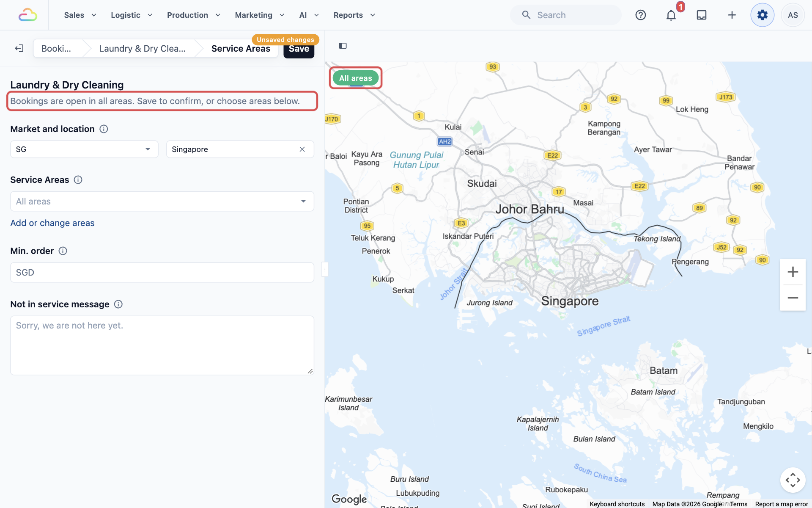Click info icon next to Market and location

(x=104, y=129)
